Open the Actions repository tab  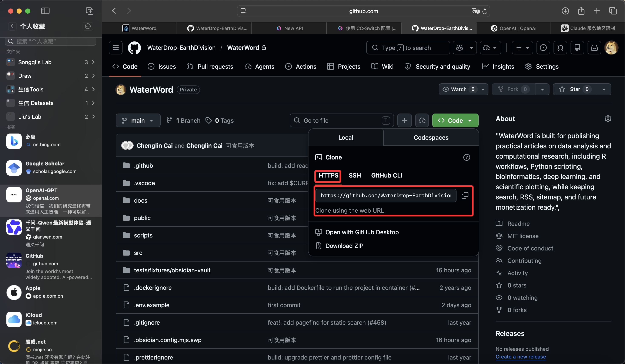[301, 67]
